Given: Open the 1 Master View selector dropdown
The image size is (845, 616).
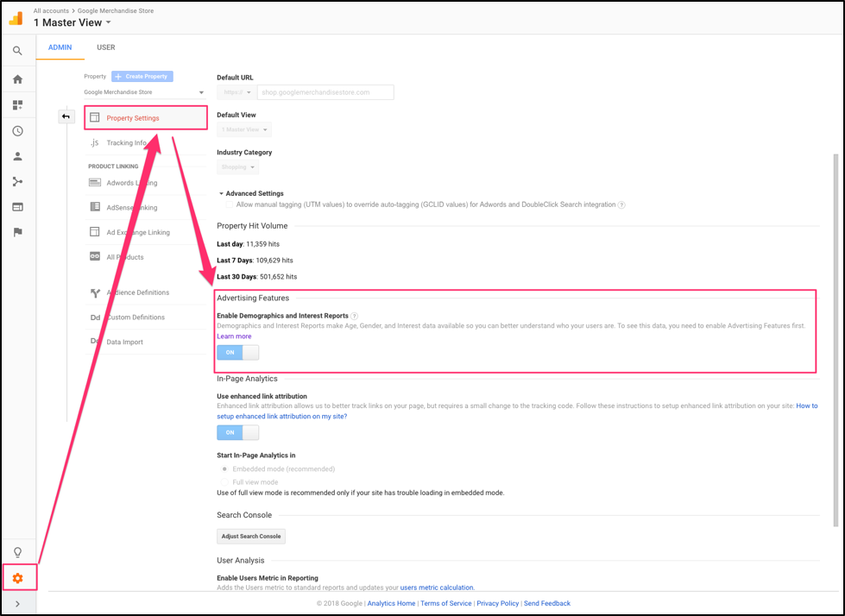Looking at the screenshot, I should pos(73,22).
